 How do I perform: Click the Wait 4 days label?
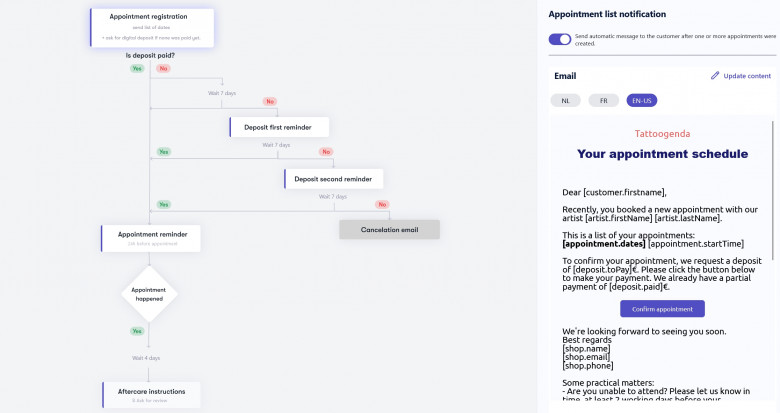(x=146, y=357)
